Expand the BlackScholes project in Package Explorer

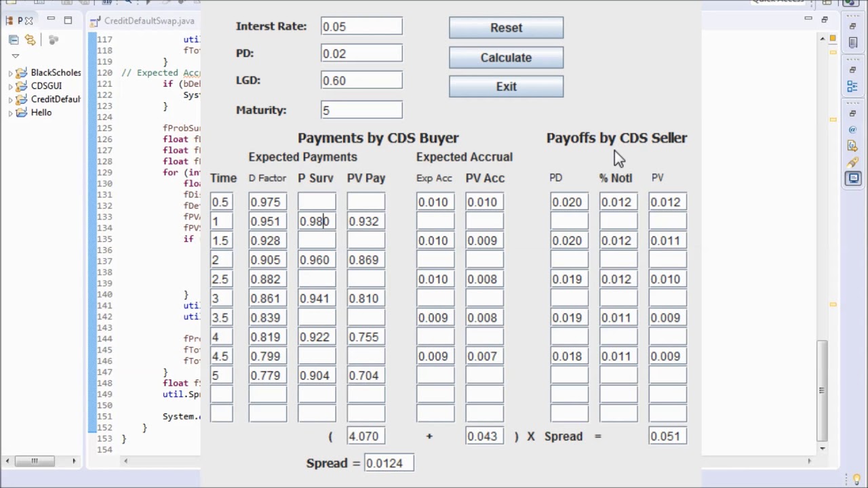[10, 73]
